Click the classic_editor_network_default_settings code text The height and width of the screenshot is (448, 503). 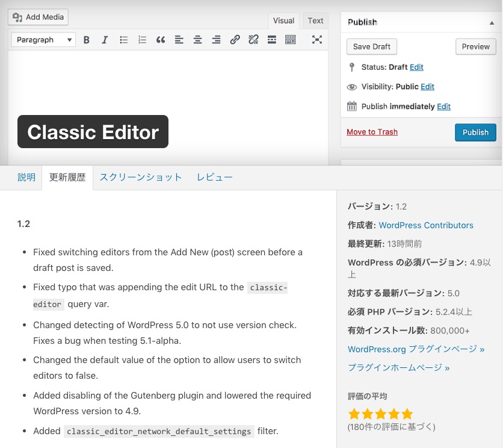click(159, 431)
